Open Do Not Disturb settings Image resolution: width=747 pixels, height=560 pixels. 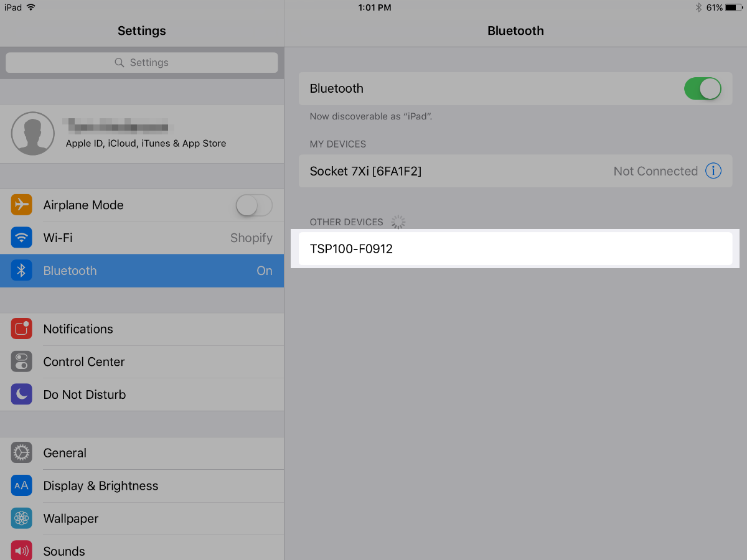pyautogui.click(x=142, y=394)
